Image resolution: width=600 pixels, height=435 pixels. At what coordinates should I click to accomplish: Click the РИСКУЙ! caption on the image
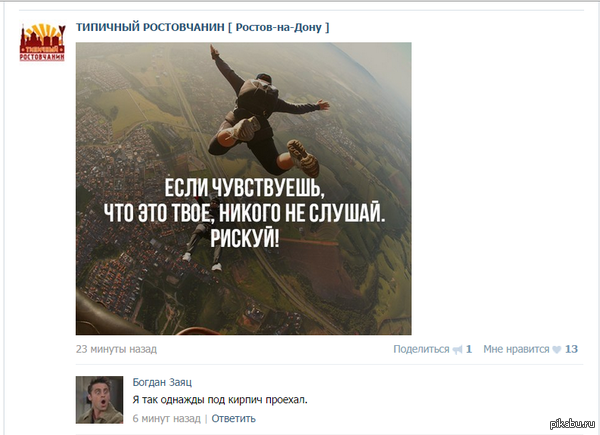[245, 237]
